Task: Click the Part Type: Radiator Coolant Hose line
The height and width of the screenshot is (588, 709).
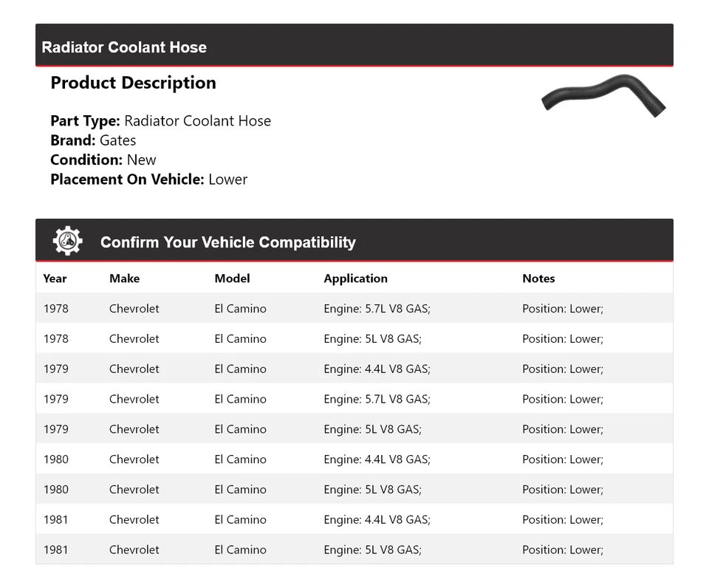Action: pyautogui.click(x=160, y=121)
